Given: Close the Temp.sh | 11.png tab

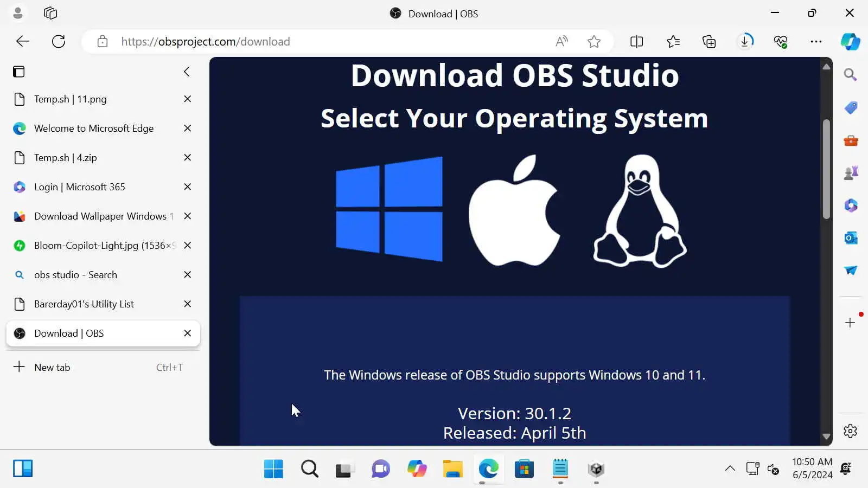Looking at the screenshot, I should (x=188, y=99).
